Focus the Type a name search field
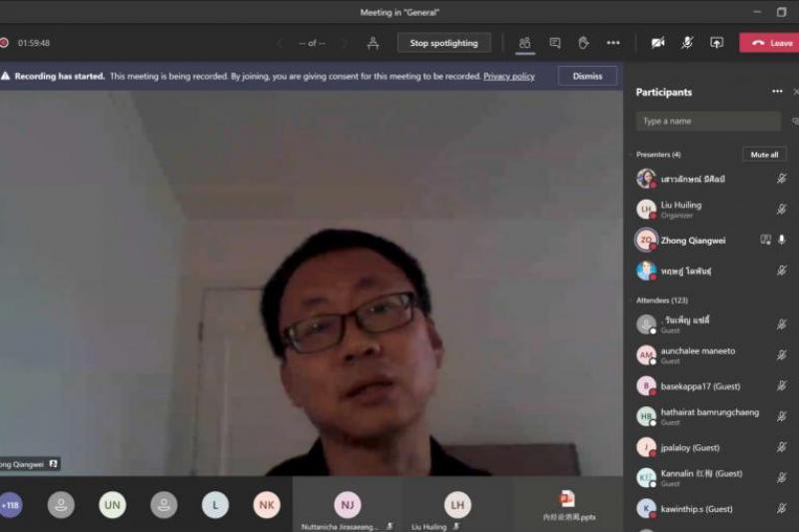 pyautogui.click(x=708, y=121)
